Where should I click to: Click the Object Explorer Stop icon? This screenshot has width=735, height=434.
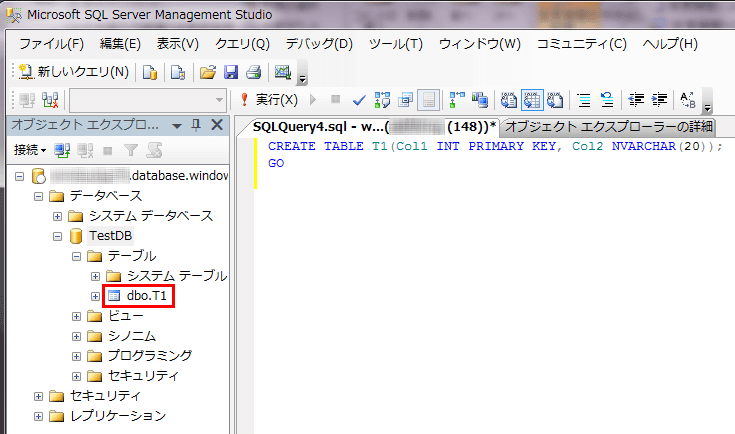tap(108, 151)
